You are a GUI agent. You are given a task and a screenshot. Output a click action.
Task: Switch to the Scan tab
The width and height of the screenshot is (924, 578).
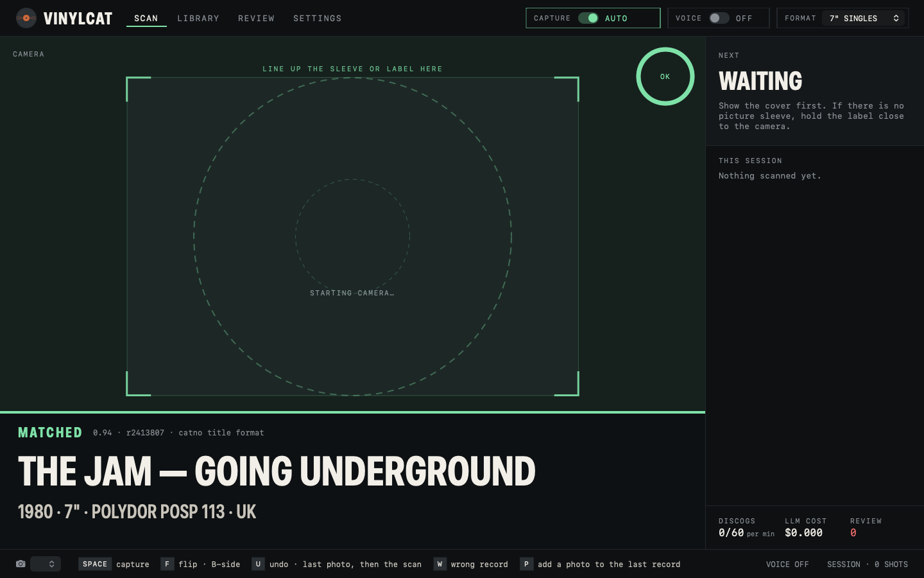[x=146, y=18]
